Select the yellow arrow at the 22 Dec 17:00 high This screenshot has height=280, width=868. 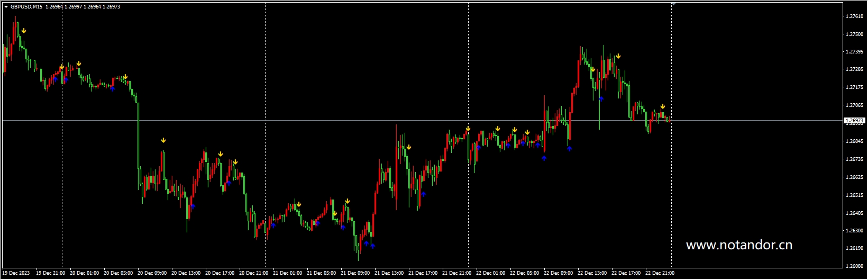click(x=618, y=56)
